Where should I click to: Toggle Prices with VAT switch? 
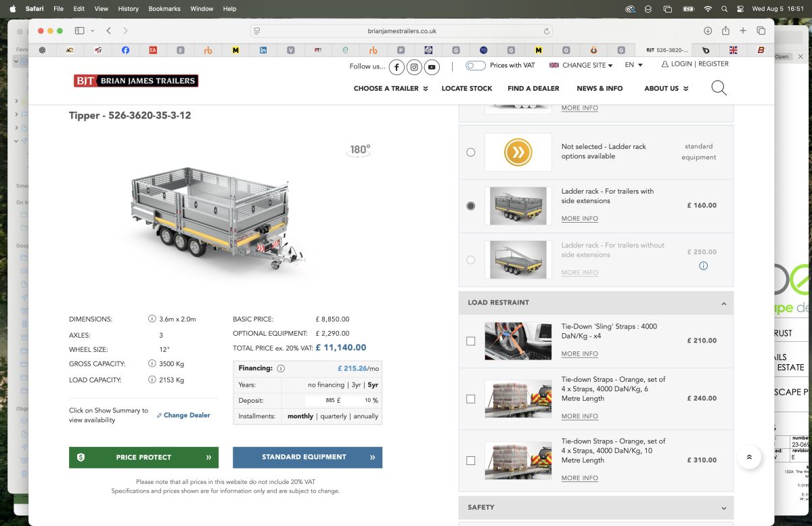pos(476,66)
